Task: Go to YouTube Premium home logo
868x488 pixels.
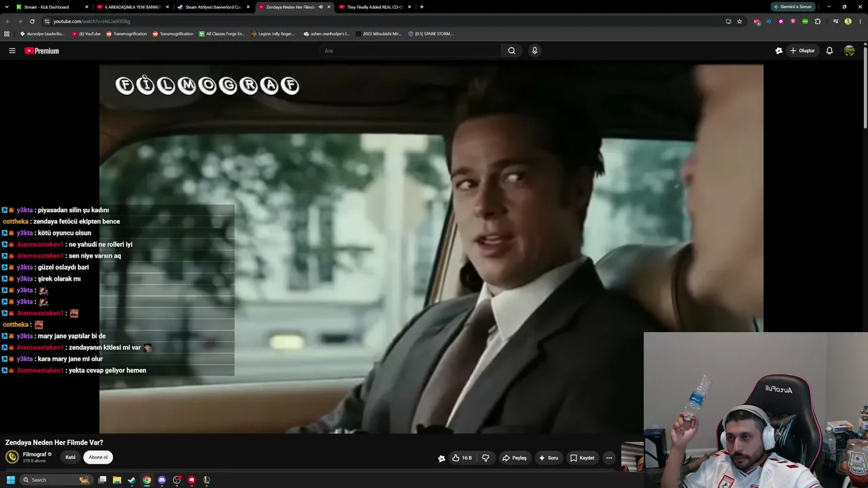Action: coord(42,51)
